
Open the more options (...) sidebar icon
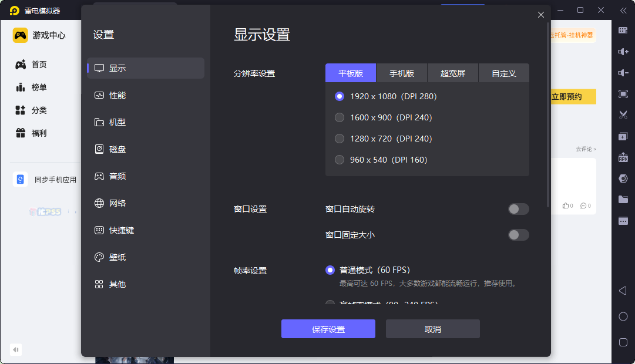623,220
